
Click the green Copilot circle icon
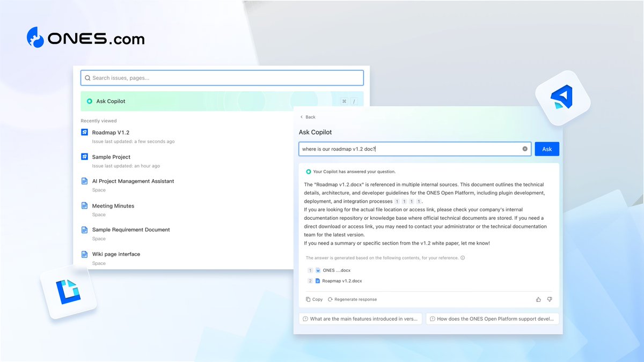click(90, 101)
